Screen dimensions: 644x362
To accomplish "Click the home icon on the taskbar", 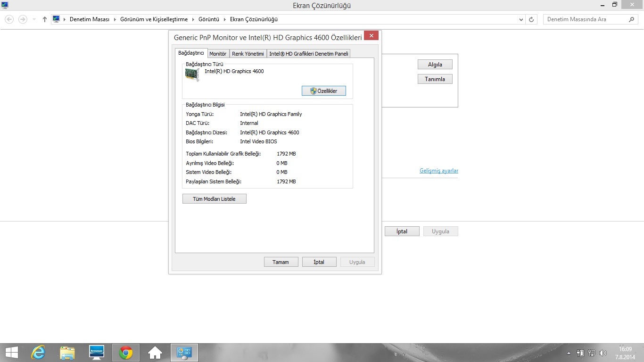I will pyautogui.click(x=155, y=353).
